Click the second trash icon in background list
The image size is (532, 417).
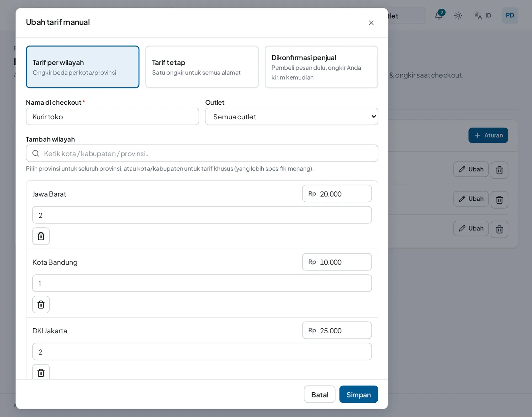(x=499, y=200)
